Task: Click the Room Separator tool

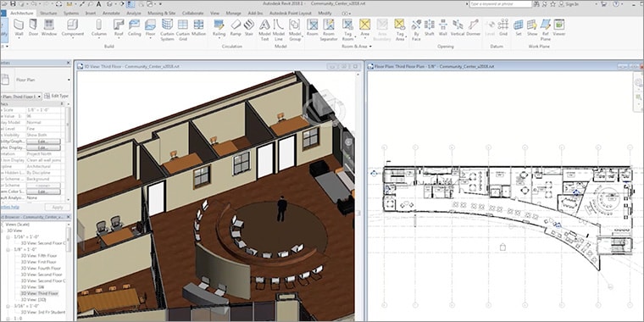Action: (x=329, y=30)
